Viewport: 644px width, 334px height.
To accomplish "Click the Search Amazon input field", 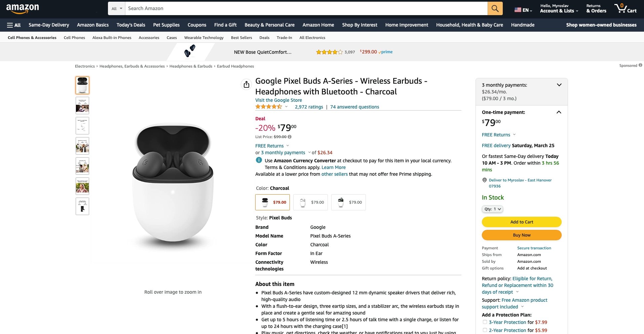I will coord(306,8).
